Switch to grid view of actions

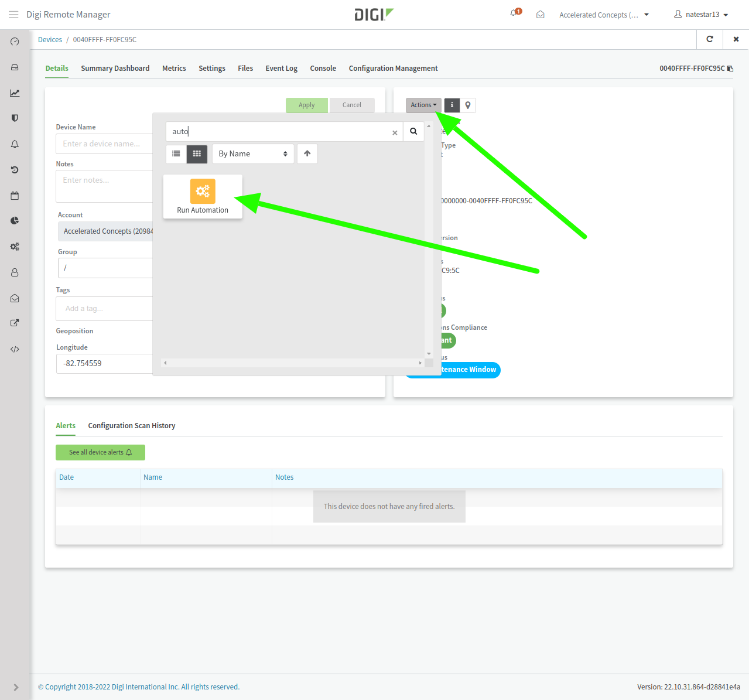[197, 153]
